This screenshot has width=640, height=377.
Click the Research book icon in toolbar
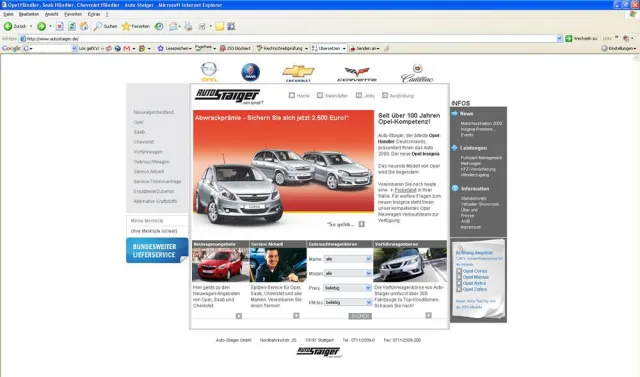click(x=231, y=27)
